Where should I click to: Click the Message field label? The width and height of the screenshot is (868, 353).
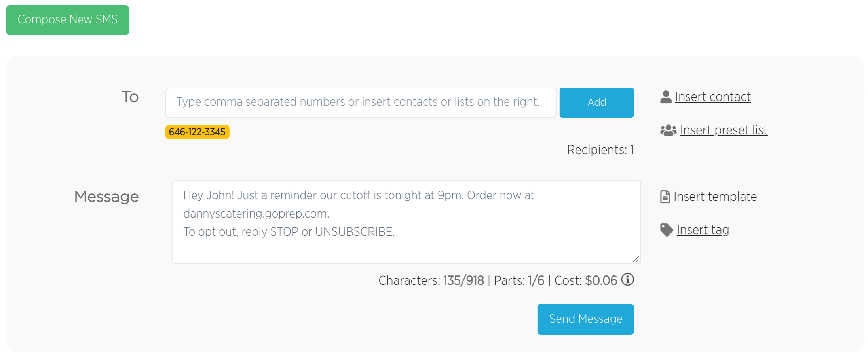click(x=106, y=197)
